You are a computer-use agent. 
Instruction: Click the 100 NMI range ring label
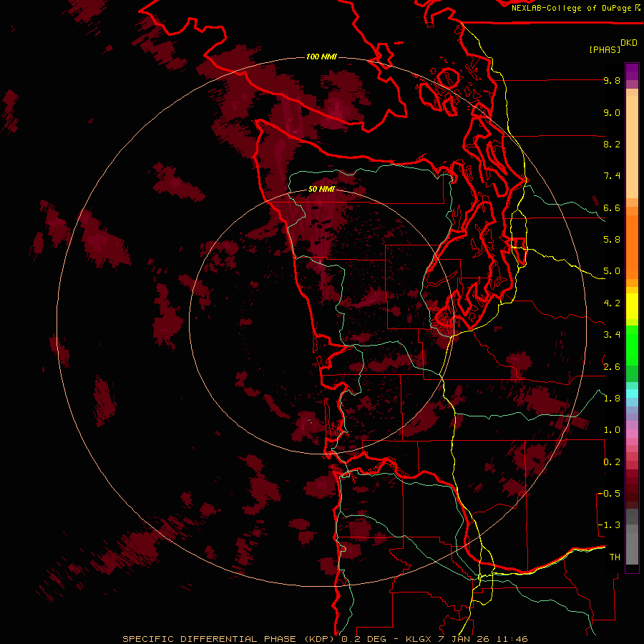321,57
